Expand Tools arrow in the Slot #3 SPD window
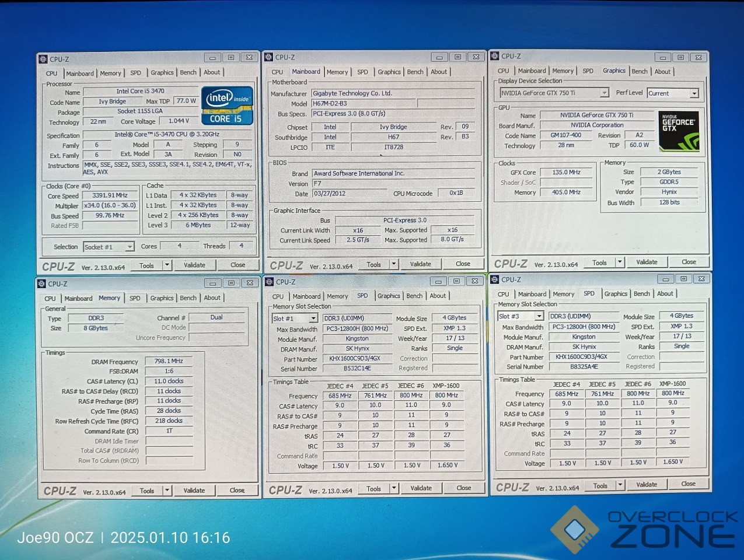This screenshot has height=560, width=744. [x=620, y=485]
